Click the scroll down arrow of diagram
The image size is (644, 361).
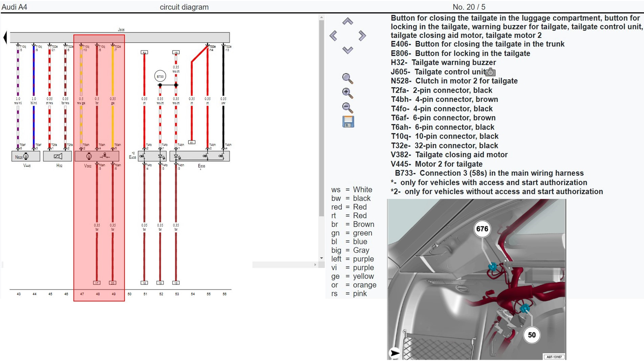click(x=321, y=258)
